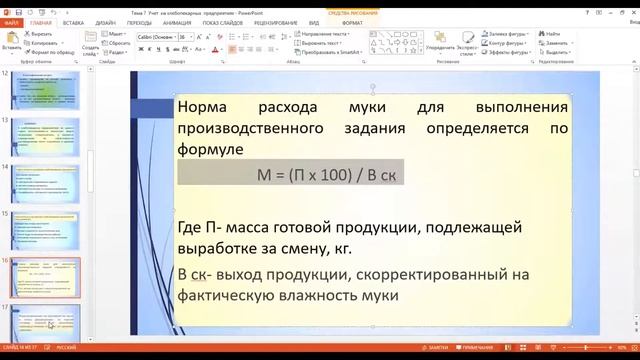Create a new slide (Создать слайд)
Screen dimensions: 640x360
click(x=90, y=44)
